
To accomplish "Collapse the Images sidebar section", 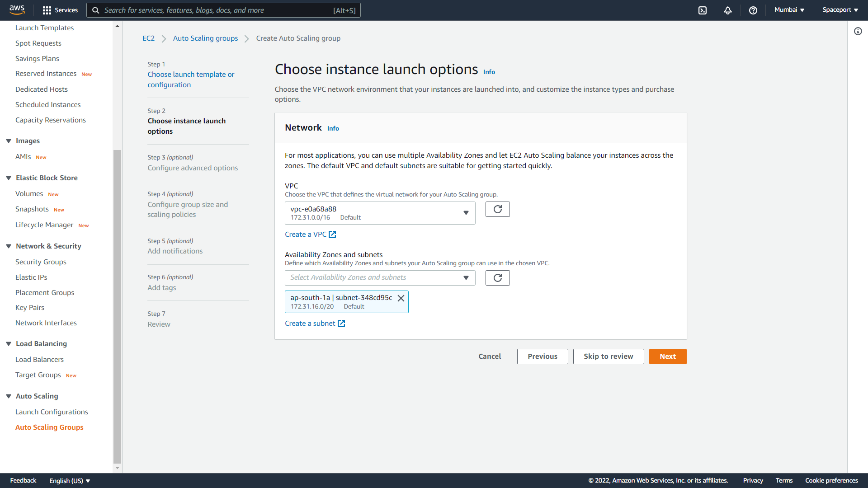I will (9, 141).
